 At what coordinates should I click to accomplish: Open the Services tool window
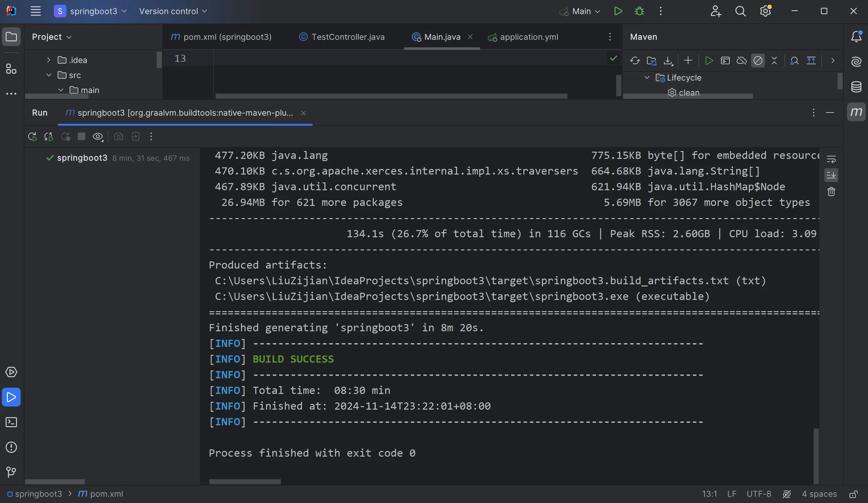click(11, 372)
